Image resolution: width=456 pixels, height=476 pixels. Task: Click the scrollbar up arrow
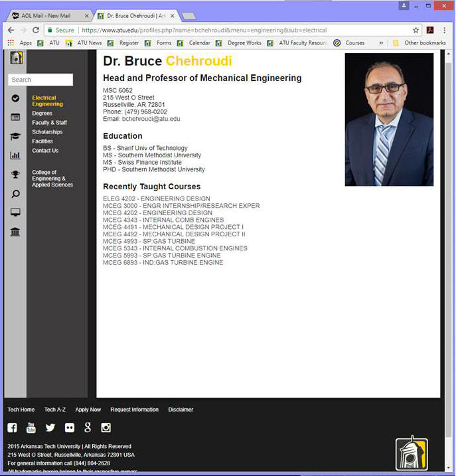pyautogui.click(x=448, y=54)
